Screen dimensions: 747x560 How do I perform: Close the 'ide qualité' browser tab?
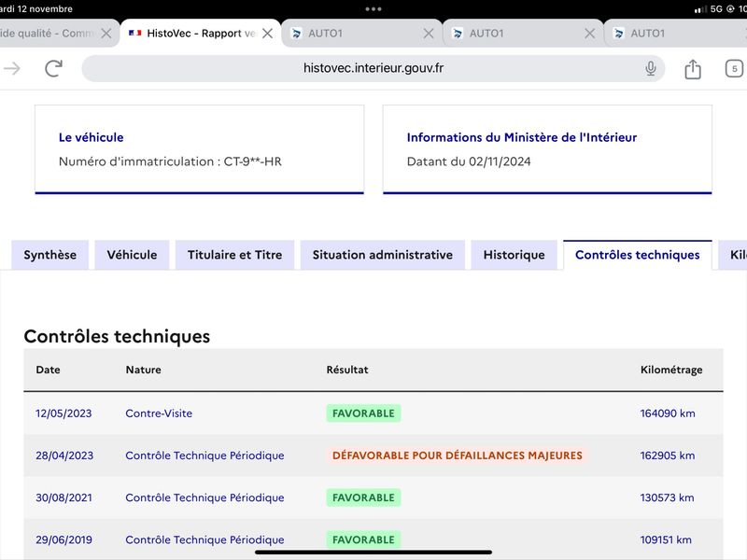(x=106, y=34)
